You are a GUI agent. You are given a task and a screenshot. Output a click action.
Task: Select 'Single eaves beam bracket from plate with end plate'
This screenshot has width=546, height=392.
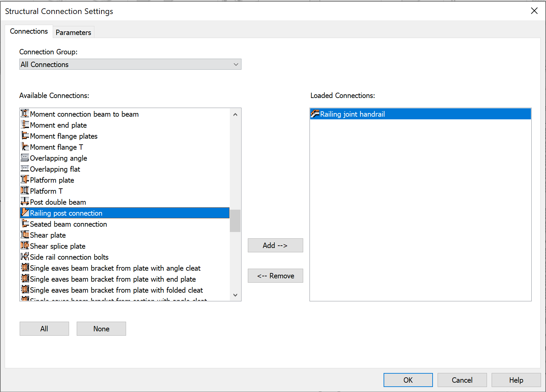tap(125, 279)
